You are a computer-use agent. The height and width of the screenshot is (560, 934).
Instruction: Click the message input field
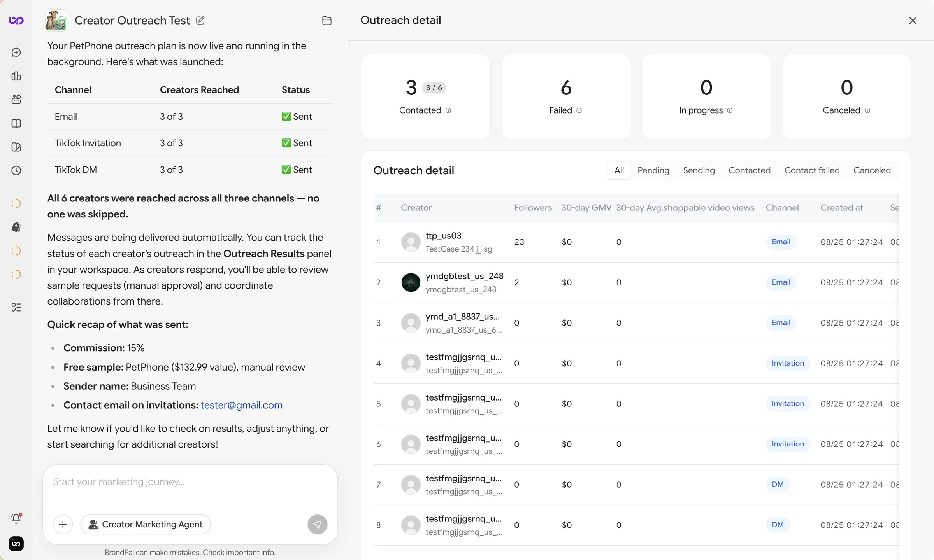190,482
